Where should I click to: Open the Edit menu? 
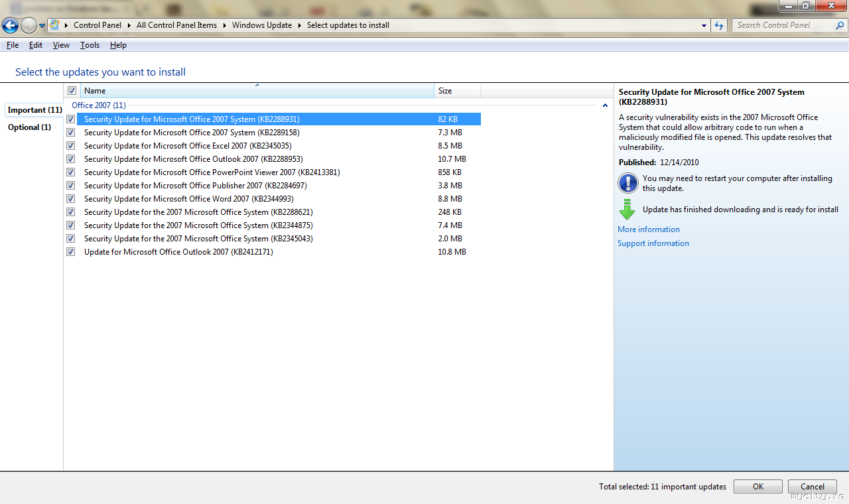[36, 45]
